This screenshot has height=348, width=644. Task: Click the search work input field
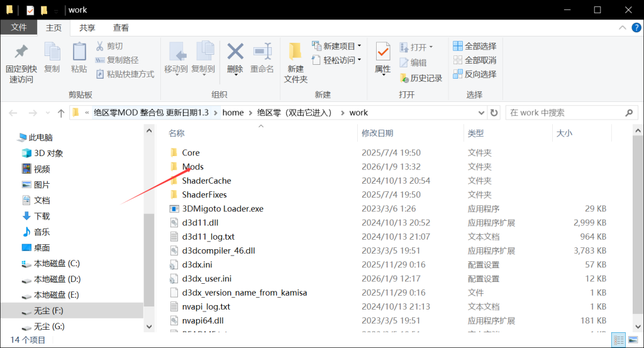click(x=565, y=113)
